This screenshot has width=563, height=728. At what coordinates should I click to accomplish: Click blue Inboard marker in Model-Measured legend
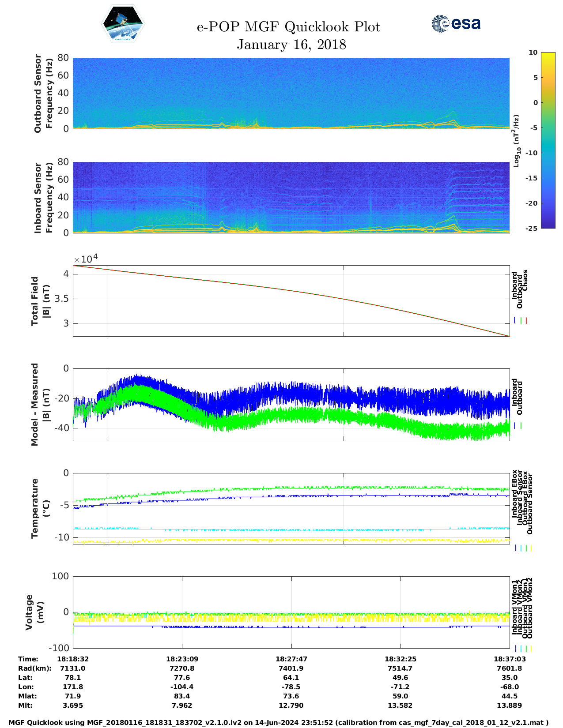pos(515,426)
